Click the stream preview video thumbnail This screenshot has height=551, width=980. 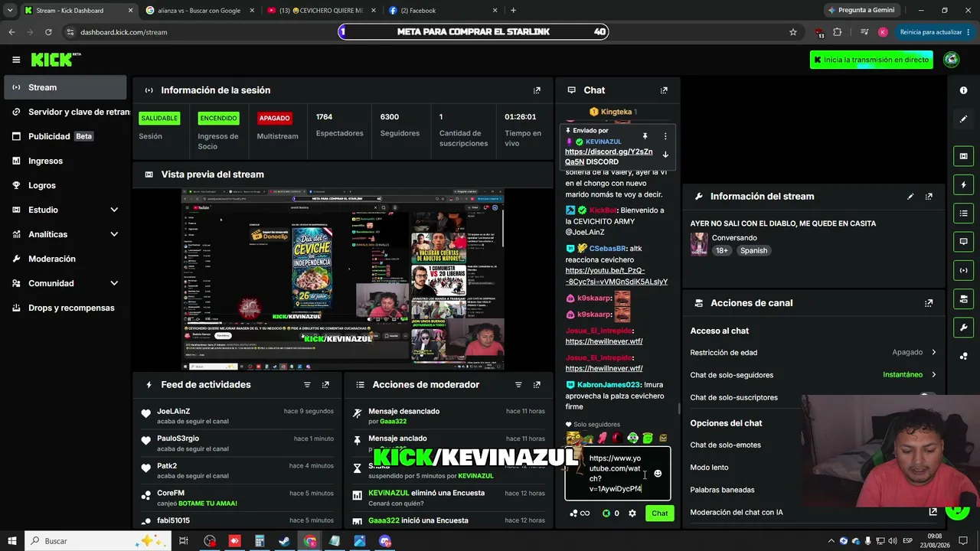342,279
